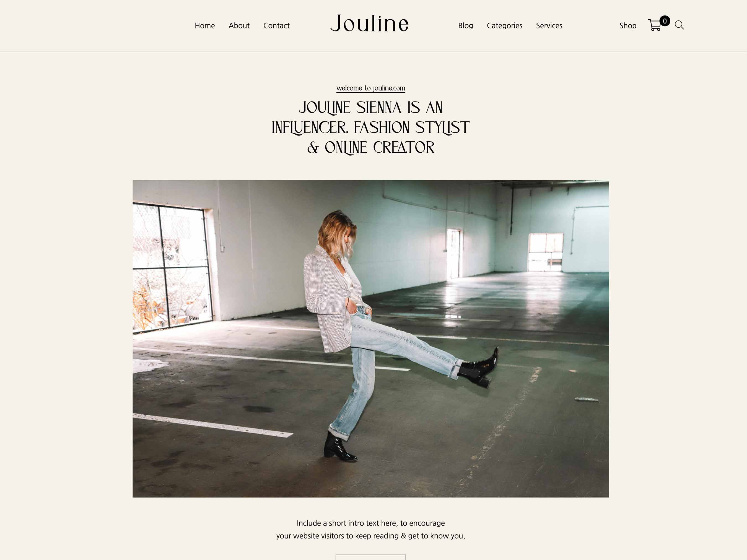Screen dimensions: 747x560
Task: Open the Blog section
Action: click(x=465, y=26)
